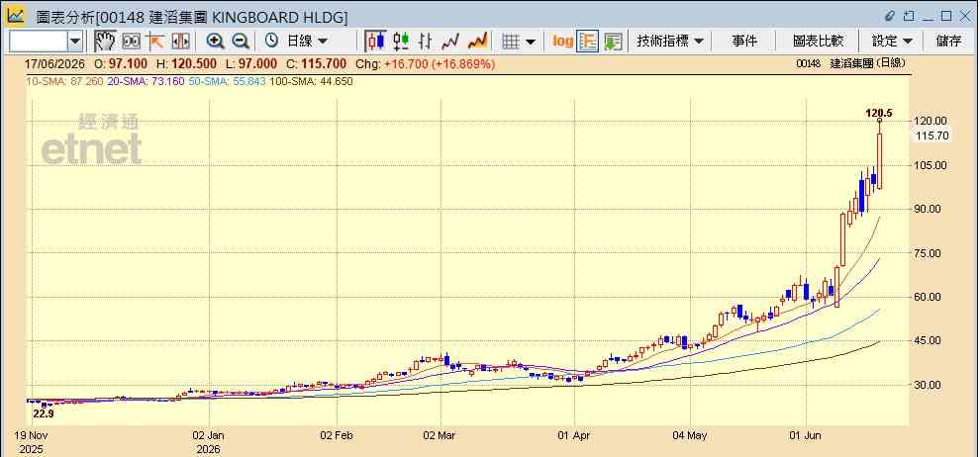This screenshot has height=457, width=980.
Task: Switch to orange area chart style
Action: coord(477,42)
